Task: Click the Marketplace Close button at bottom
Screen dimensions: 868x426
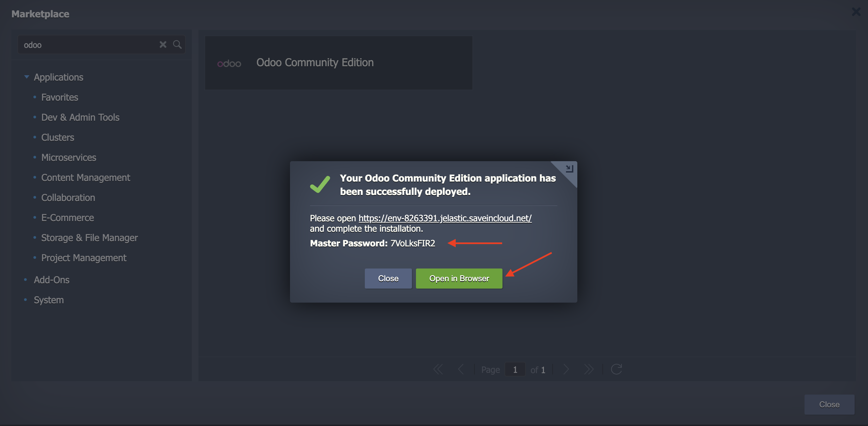Action: [829, 404]
